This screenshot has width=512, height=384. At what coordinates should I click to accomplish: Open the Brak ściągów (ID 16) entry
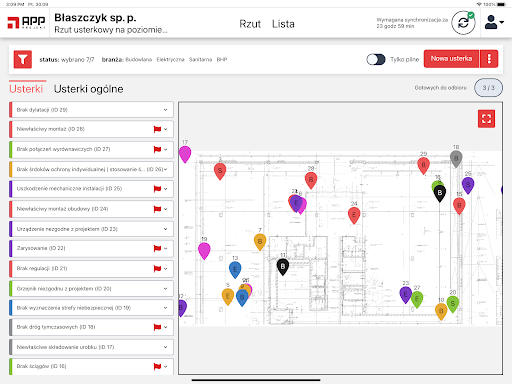point(91,367)
